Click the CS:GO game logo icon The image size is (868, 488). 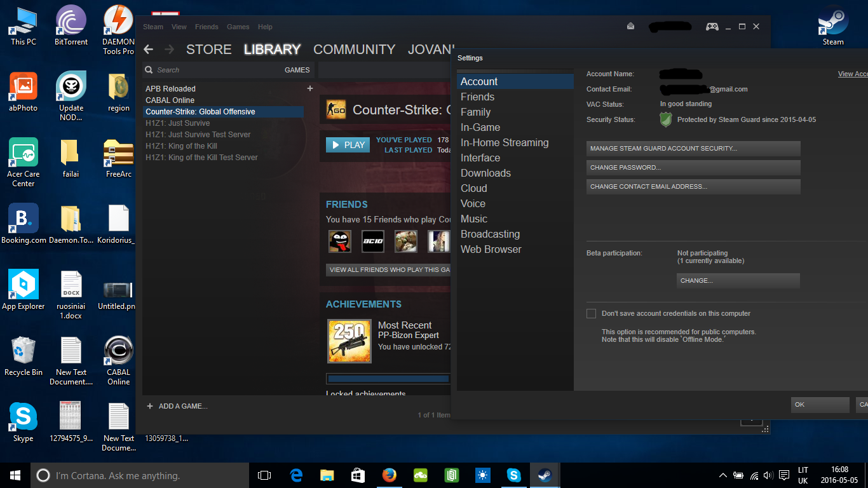[x=336, y=109]
